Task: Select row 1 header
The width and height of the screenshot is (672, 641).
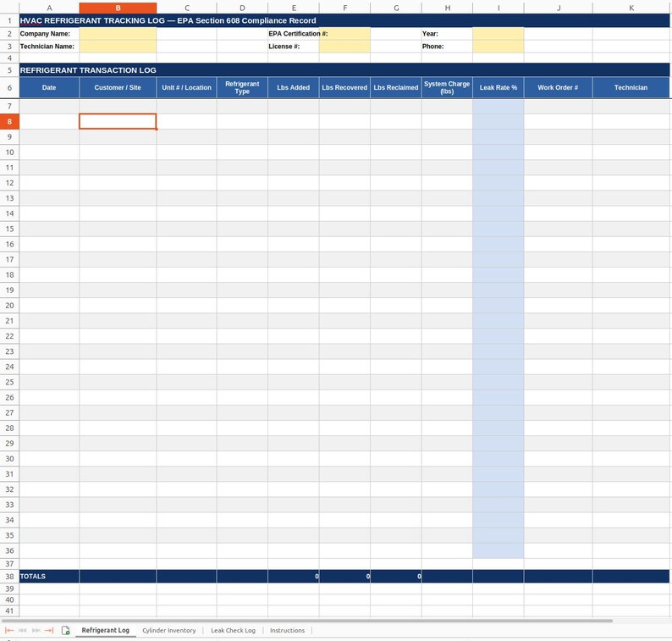Action: click(x=9, y=20)
